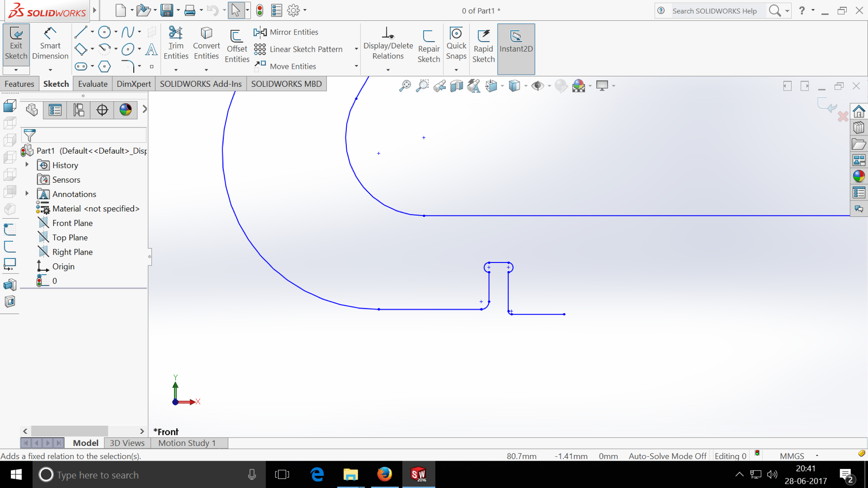The image size is (868, 488).
Task: Open Move Entities dropdown arrow
Action: [x=356, y=66]
